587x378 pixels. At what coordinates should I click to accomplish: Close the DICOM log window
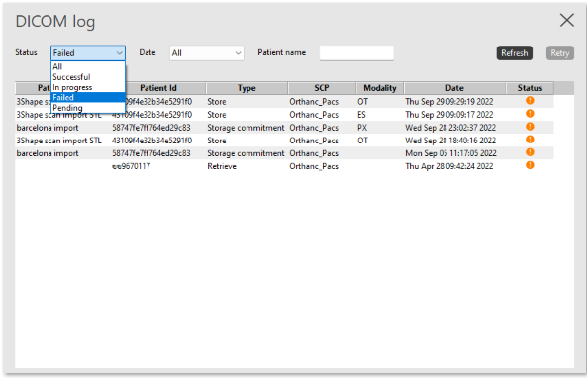(566, 20)
